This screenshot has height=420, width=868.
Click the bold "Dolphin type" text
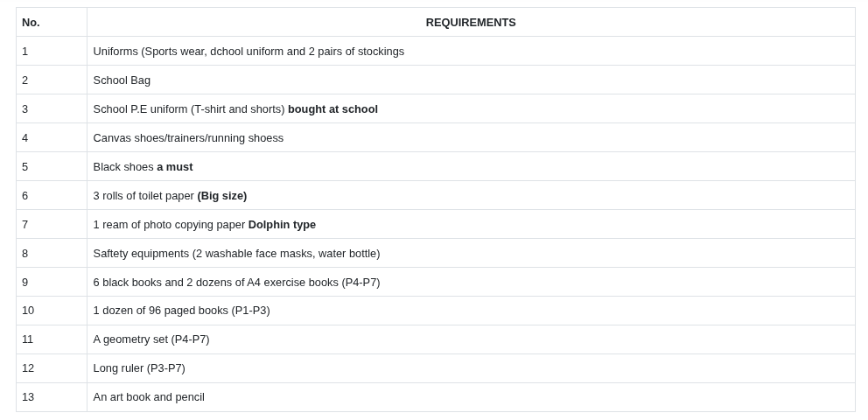282,225
